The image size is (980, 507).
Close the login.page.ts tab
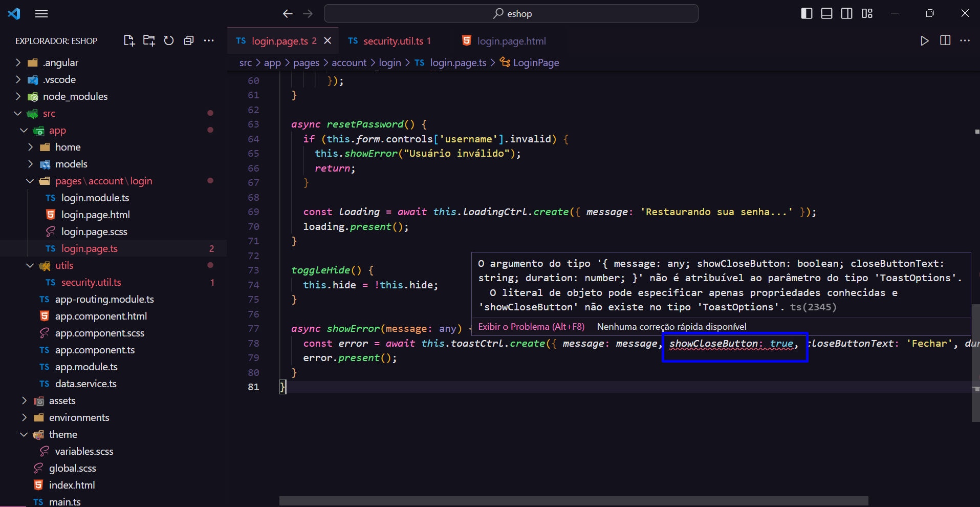pyautogui.click(x=328, y=40)
